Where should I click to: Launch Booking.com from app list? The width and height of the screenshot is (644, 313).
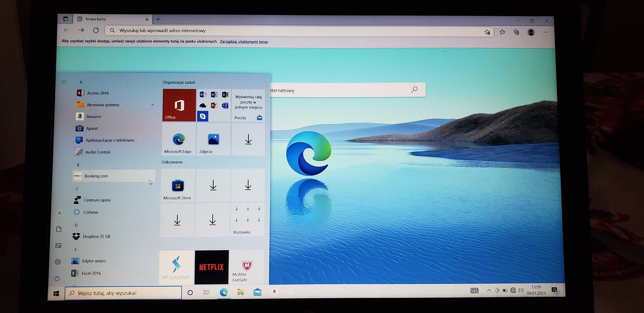[114, 176]
